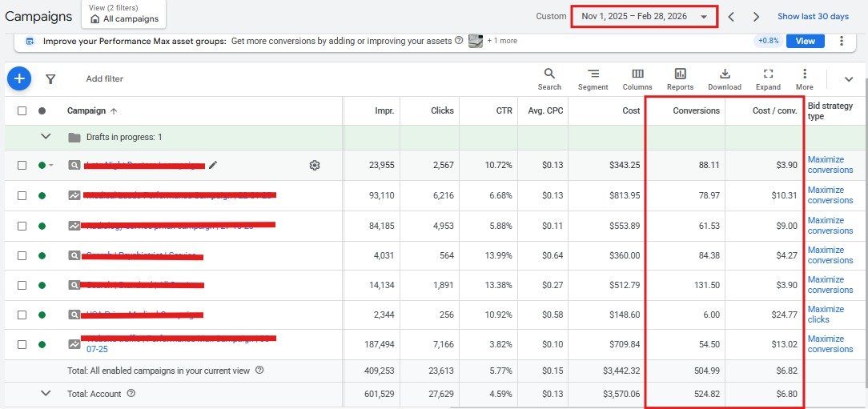Click the blue plus create campaign button
Viewport: 868px width, 409px height.
click(x=19, y=78)
